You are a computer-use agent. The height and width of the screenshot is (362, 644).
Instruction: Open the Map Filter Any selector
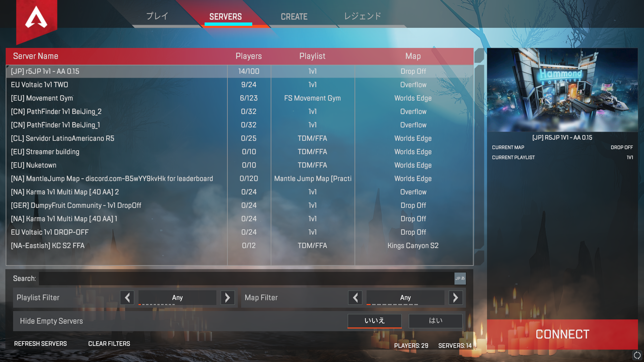coord(406,298)
